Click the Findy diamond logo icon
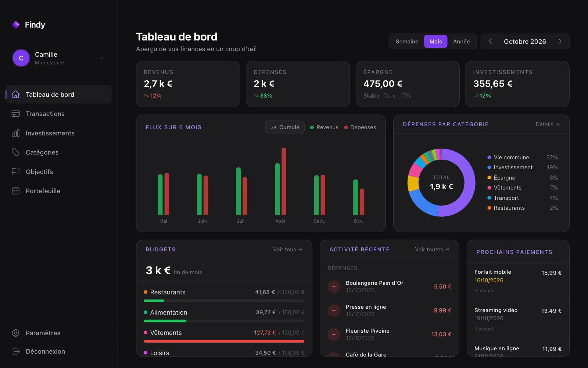The width and height of the screenshot is (588, 368). coord(15,25)
